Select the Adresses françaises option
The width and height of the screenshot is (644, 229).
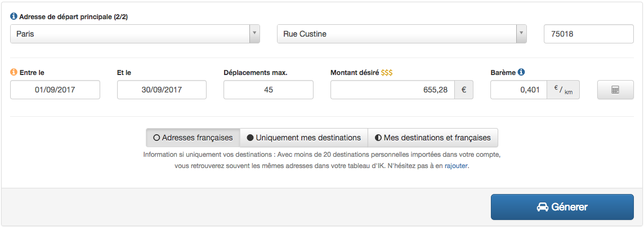coord(193,138)
